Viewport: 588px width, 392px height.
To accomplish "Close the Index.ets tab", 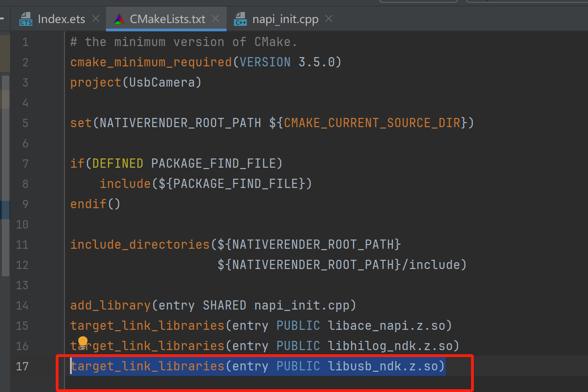I will [x=95, y=19].
